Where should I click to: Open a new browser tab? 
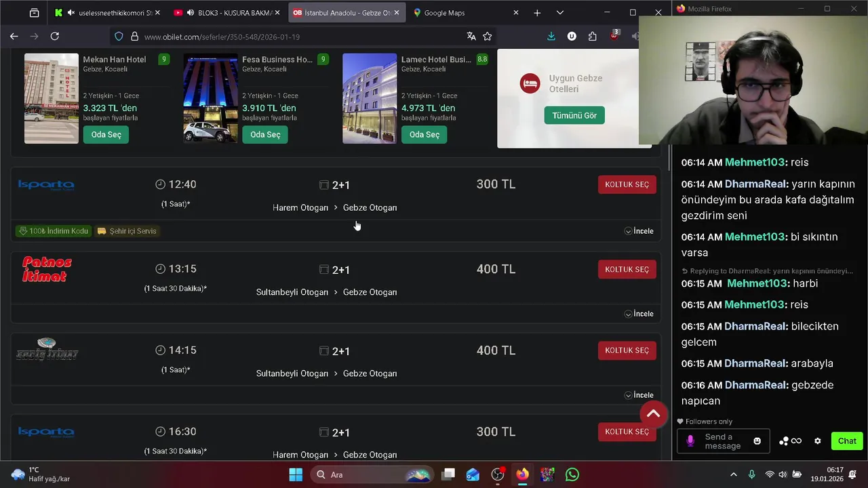[x=537, y=13]
